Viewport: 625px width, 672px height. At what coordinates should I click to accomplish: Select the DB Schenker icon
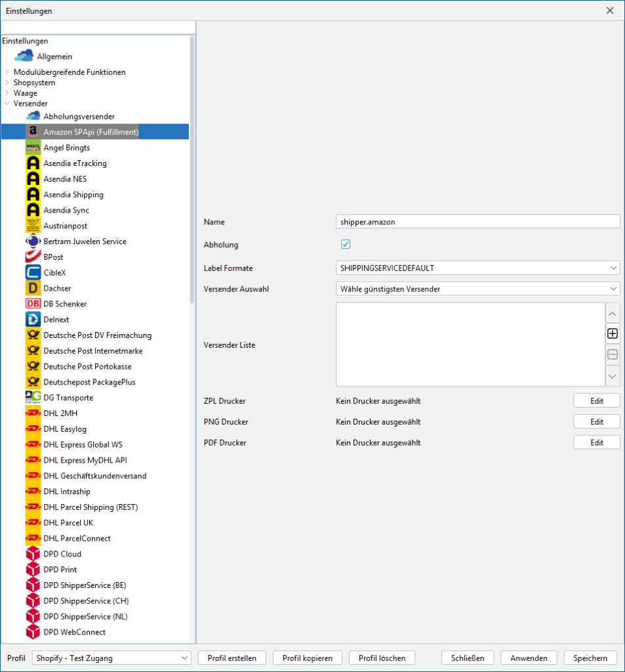[x=33, y=304]
